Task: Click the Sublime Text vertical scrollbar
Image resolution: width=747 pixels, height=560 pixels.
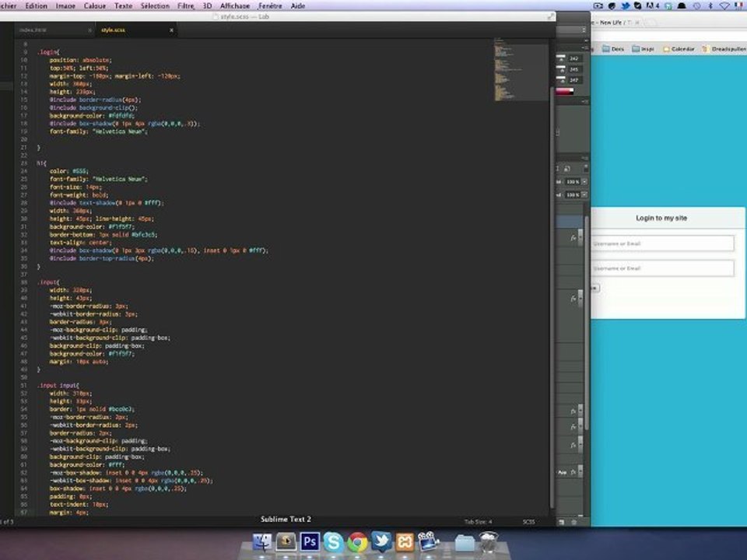Action: 552,298
